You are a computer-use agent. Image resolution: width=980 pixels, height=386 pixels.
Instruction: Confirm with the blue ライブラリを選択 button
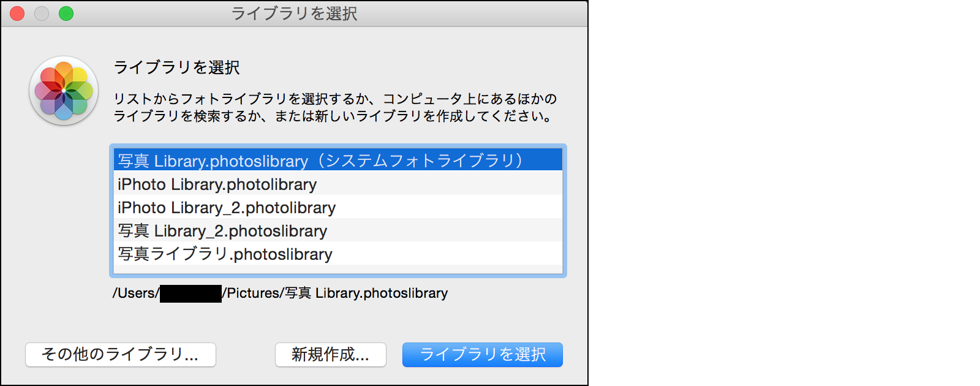482,355
